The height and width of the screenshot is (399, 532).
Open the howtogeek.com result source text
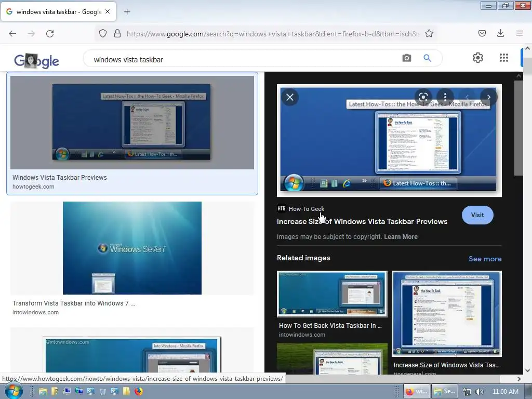(33, 187)
